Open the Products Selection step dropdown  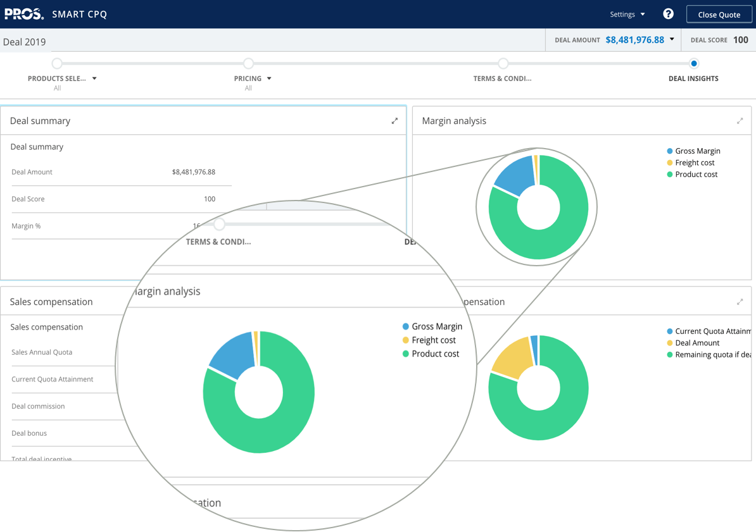coord(94,78)
